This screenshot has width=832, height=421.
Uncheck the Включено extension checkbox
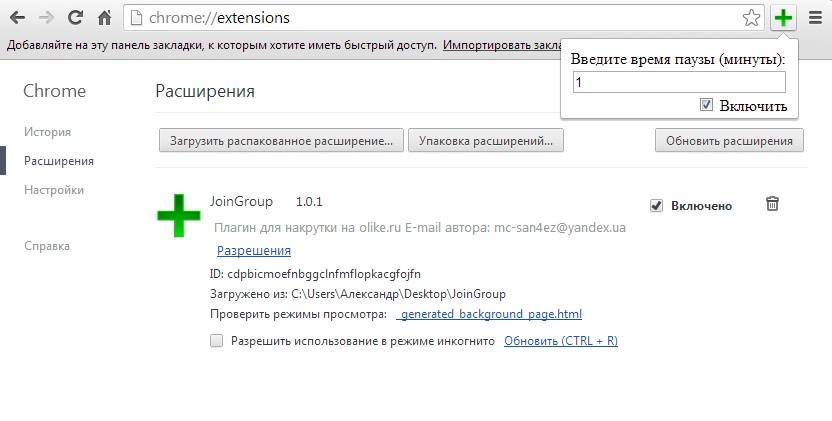[x=656, y=205]
